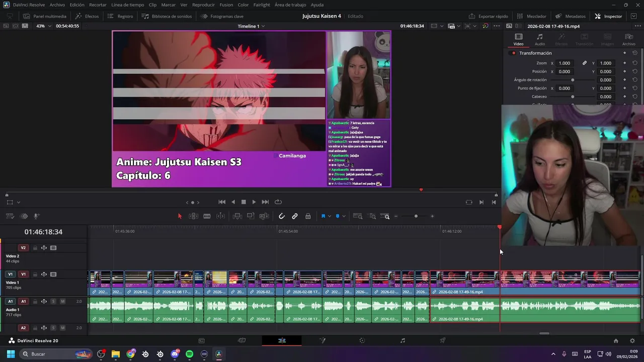
Task: Open Timeline 1 name dropdown
Action: click(251, 26)
